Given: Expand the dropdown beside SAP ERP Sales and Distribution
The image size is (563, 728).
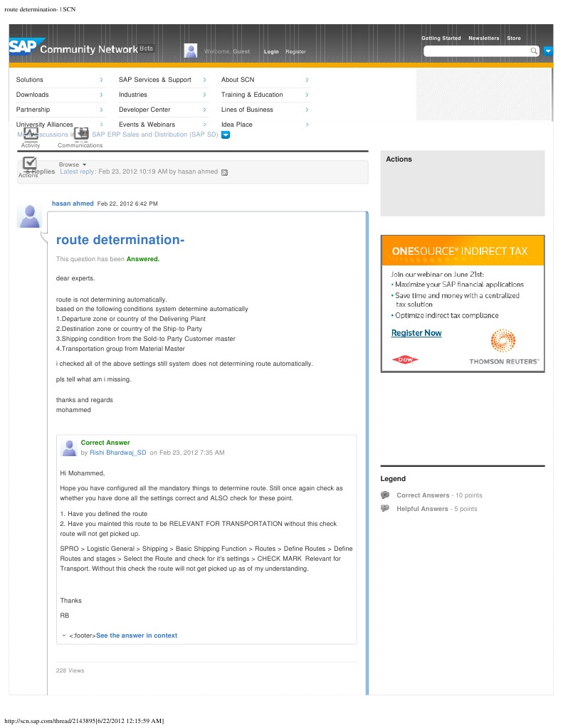Looking at the screenshot, I should [x=226, y=134].
